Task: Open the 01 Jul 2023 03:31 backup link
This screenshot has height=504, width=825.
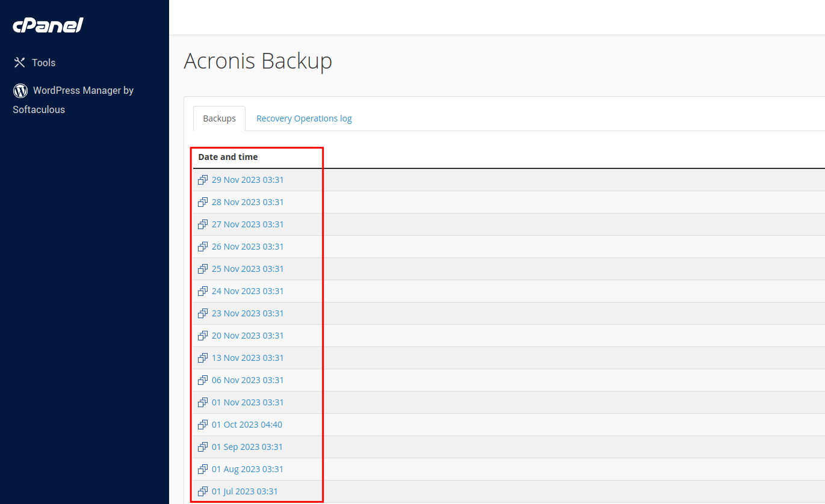Action: [245, 491]
